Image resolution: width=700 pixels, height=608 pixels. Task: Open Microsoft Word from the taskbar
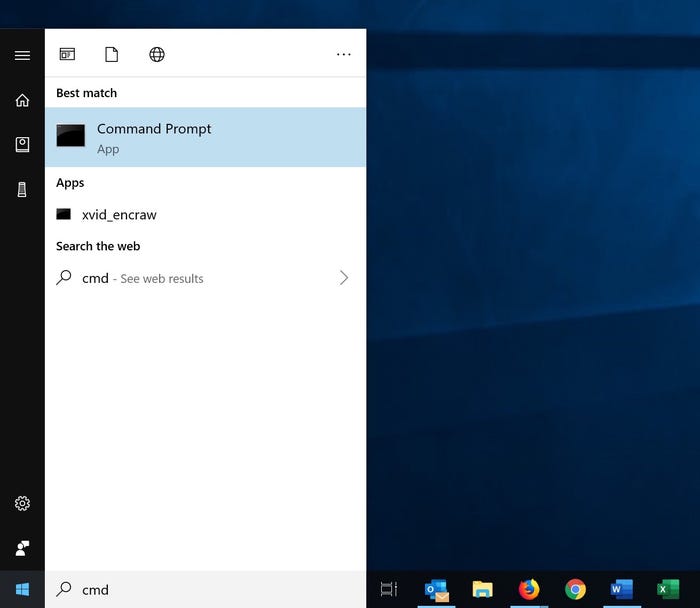[622, 589]
